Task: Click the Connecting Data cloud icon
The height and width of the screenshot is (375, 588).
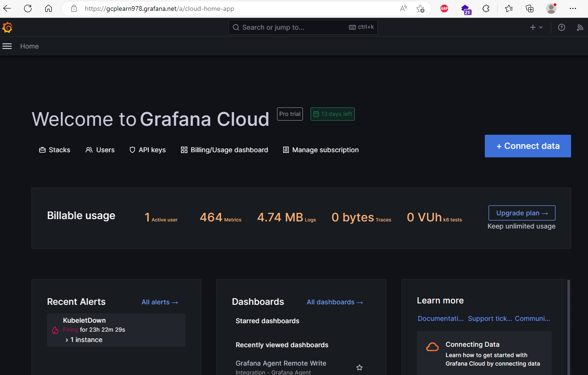Action: 433,347
